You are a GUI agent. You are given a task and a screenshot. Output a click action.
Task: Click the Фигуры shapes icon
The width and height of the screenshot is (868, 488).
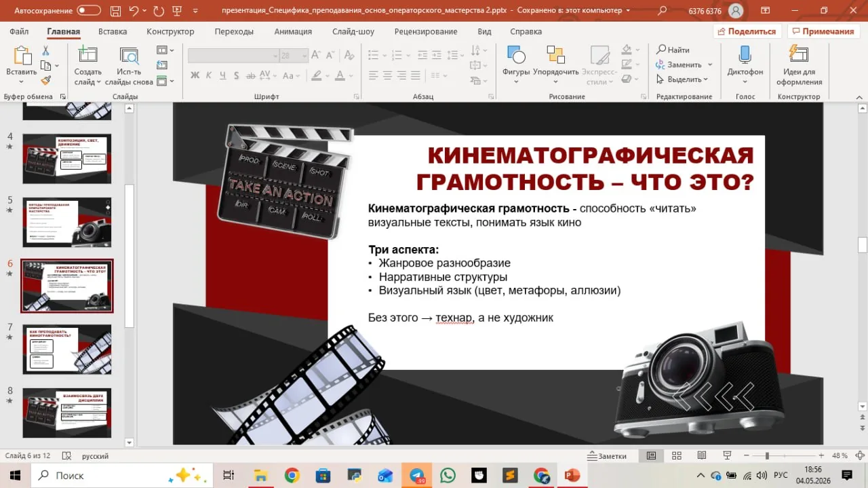pyautogui.click(x=516, y=55)
